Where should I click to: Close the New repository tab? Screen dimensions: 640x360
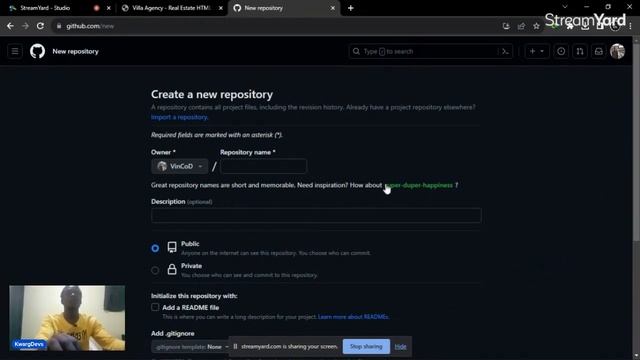[333, 8]
